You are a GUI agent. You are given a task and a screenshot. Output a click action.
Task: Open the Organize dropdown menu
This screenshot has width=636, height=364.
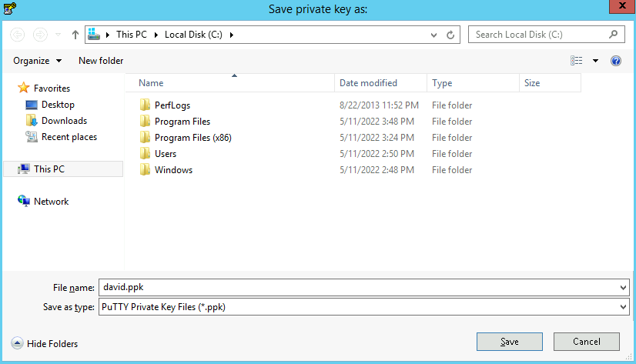click(x=37, y=61)
